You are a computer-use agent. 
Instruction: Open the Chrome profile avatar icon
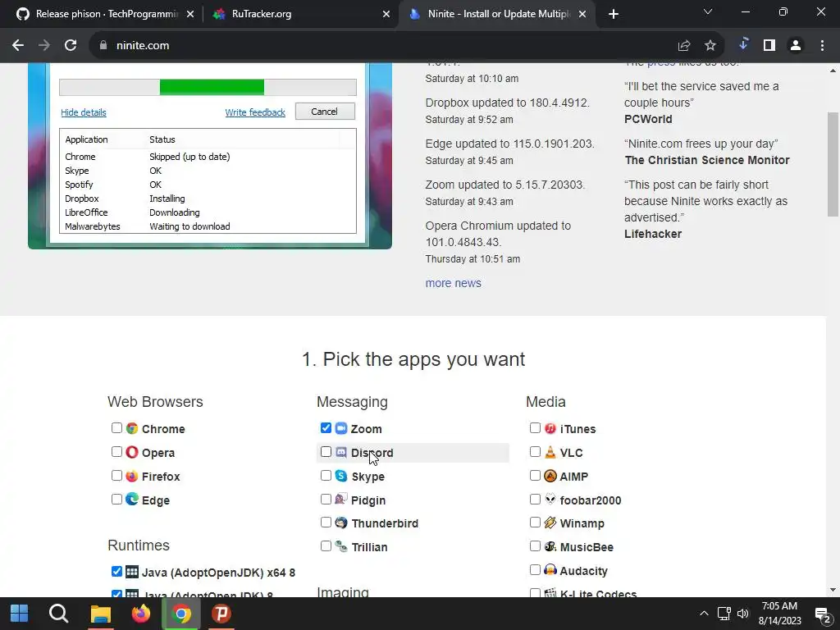point(796,46)
